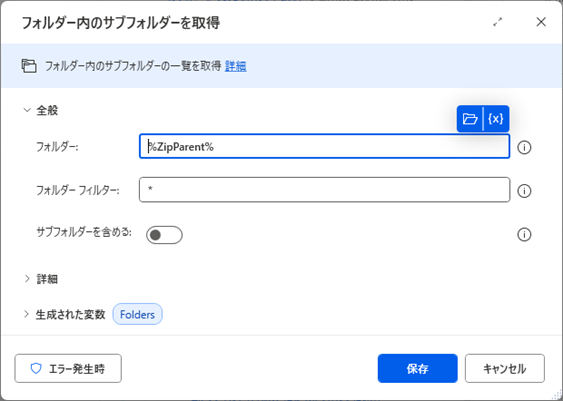Toggle サブフォルダーを含める switch
The width and height of the screenshot is (563, 401).
164,235
